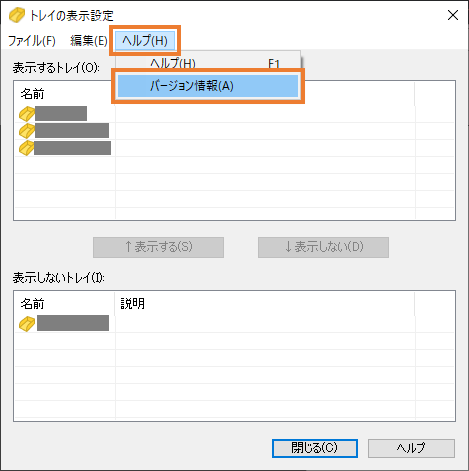Select the tray icon in the hidden trays list

pyautogui.click(x=27, y=324)
